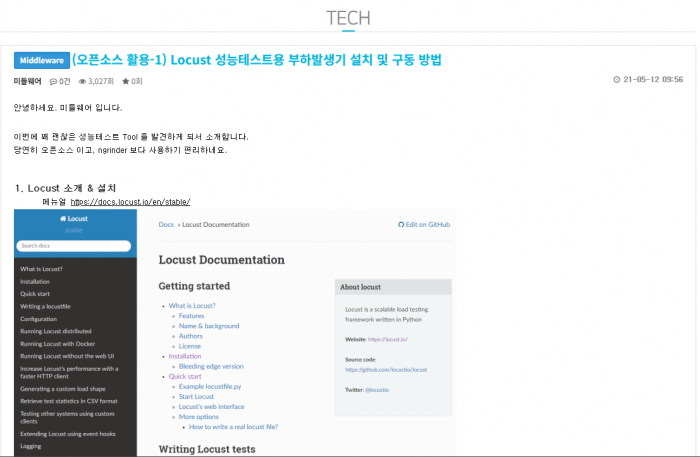700x457 pixels.
Task: Open the More options link
Action: (x=199, y=417)
